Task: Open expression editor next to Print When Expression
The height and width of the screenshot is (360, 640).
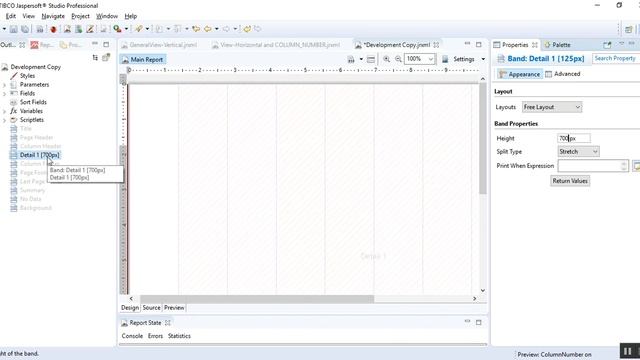Action: pos(636,166)
